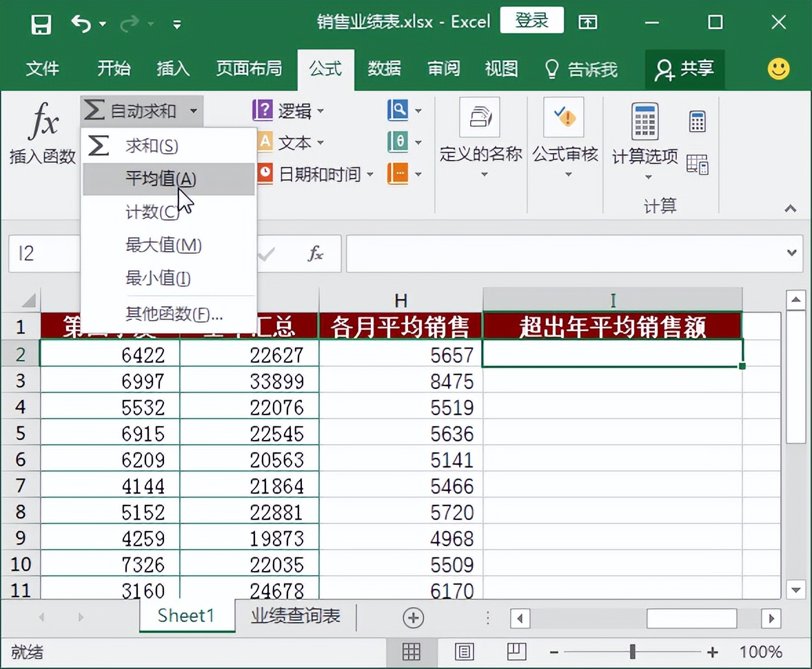Open the Undo dropdown arrow
This screenshot has height=669, width=812.
click(x=103, y=23)
